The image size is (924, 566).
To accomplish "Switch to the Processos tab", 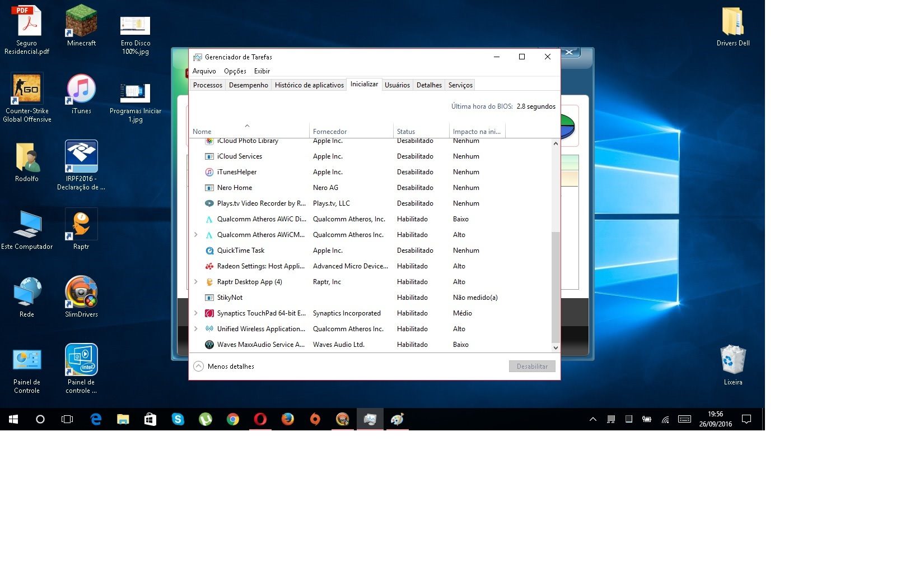I will 208,85.
